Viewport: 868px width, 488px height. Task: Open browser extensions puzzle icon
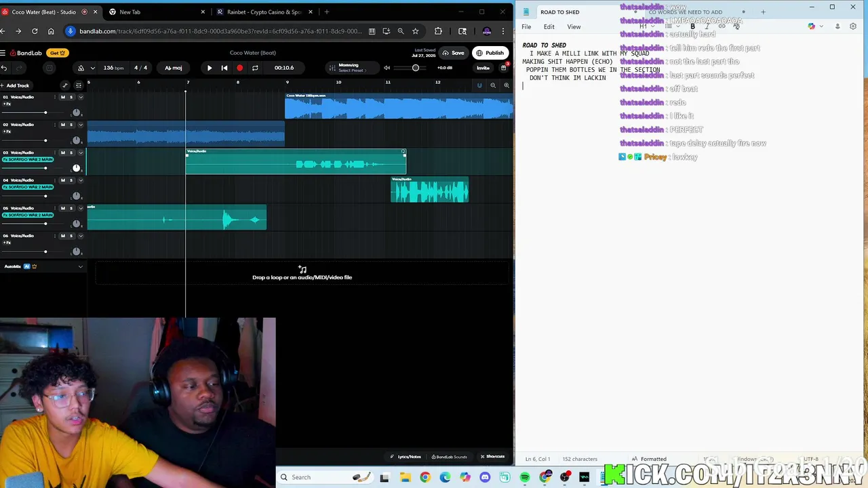point(438,31)
